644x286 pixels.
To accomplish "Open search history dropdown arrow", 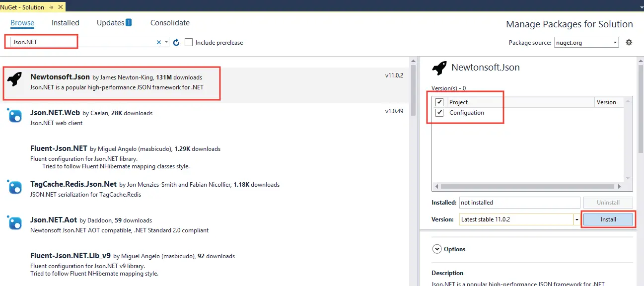I will coord(166,43).
